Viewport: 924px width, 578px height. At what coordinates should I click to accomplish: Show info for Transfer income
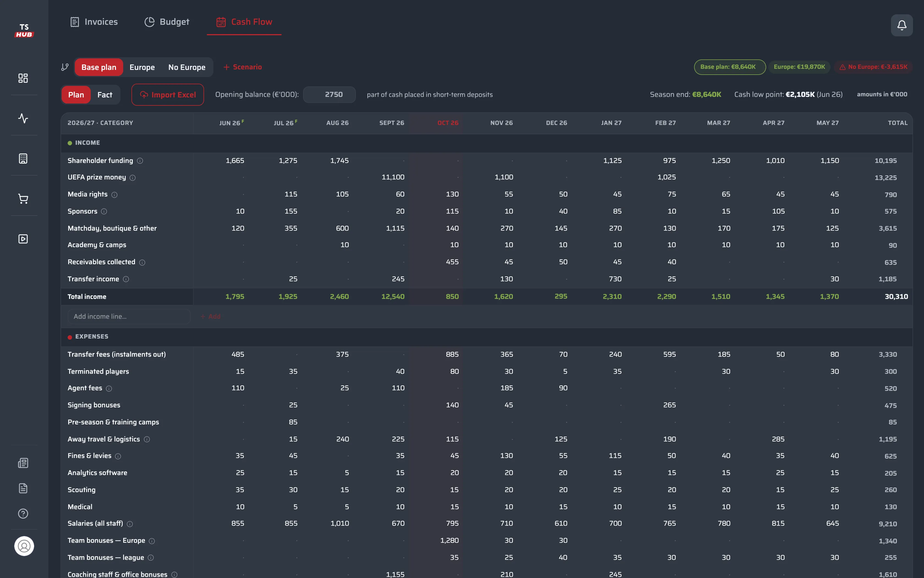click(126, 279)
